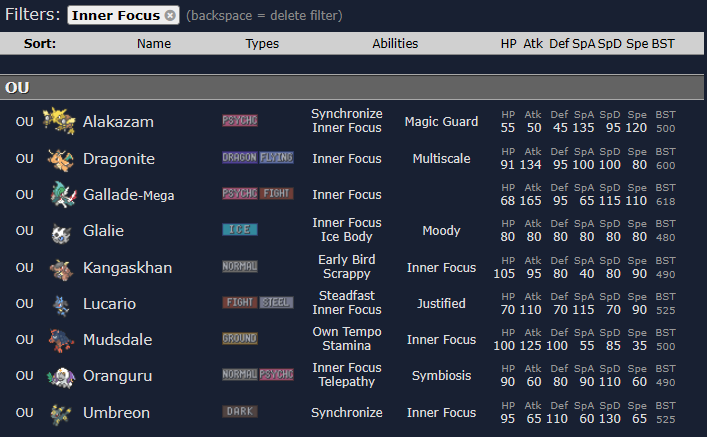Select the Inner Focus filter chip

point(123,15)
